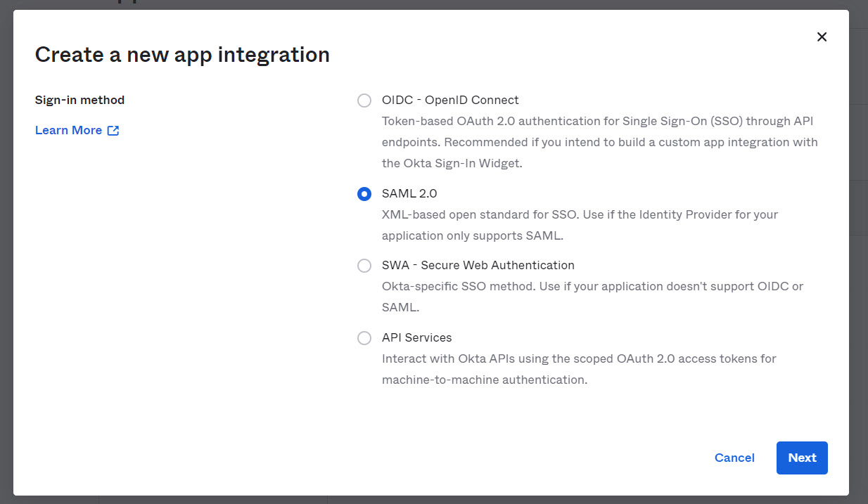Viewport: 868px width, 504px height.
Task: Click the "API Services" option label
Action: 416,338
